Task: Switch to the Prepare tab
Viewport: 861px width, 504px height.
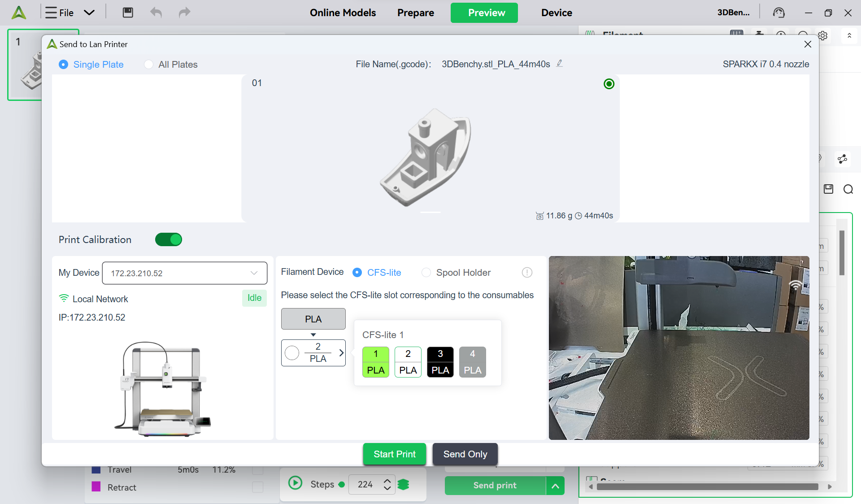Action: point(415,13)
